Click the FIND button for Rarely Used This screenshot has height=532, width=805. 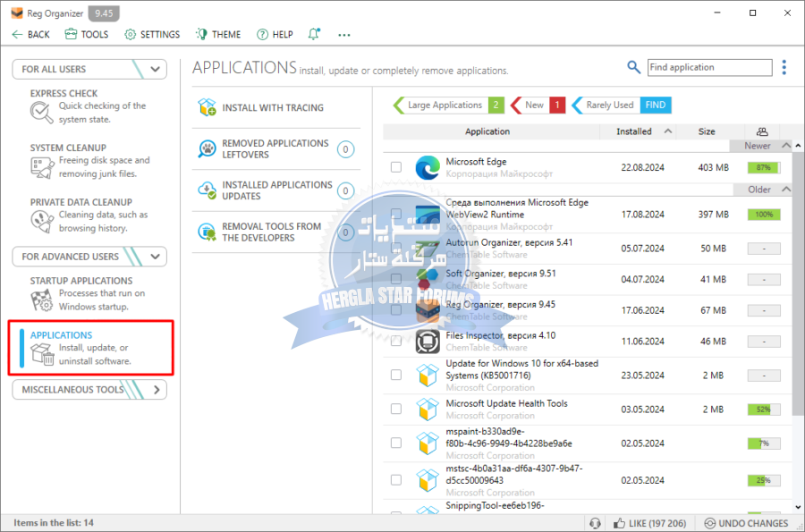(x=655, y=105)
